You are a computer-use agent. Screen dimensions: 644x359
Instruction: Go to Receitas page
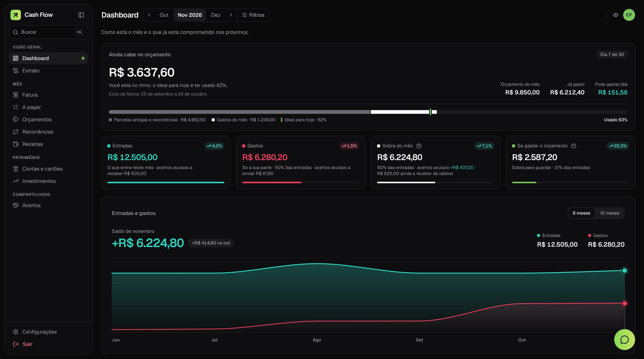tap(48, 144)
